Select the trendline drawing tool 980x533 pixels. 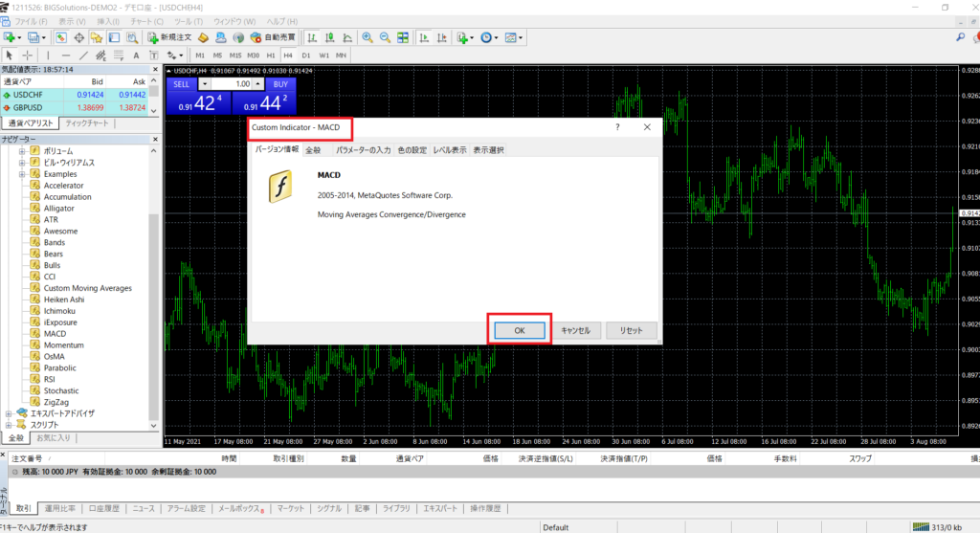(82, 56)
